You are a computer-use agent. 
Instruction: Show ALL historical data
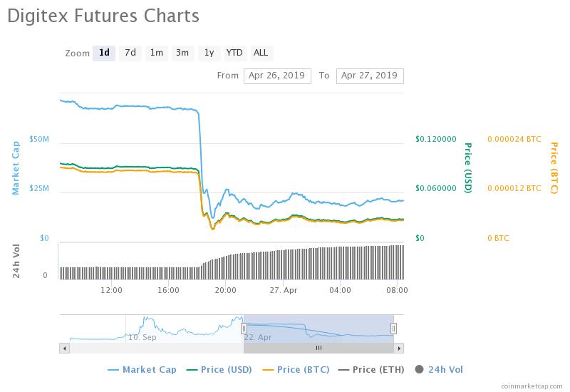(x=261, y=53)
